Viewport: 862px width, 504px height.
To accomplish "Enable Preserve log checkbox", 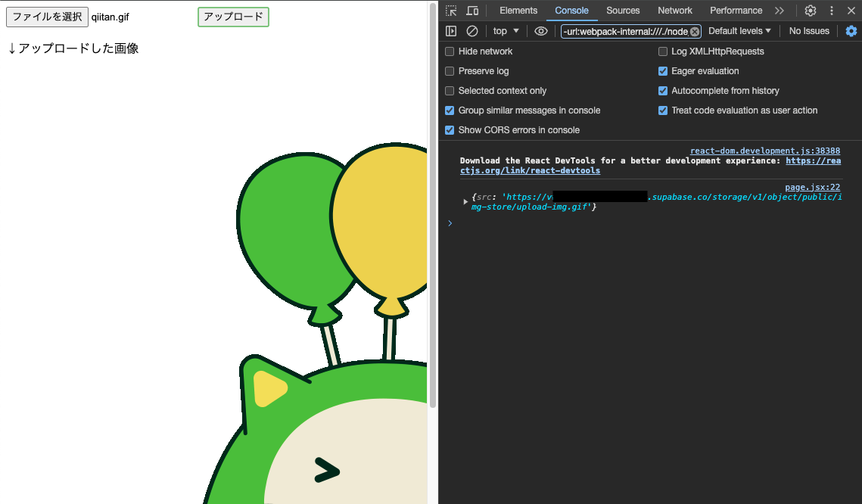I will [x=450, y=71].
